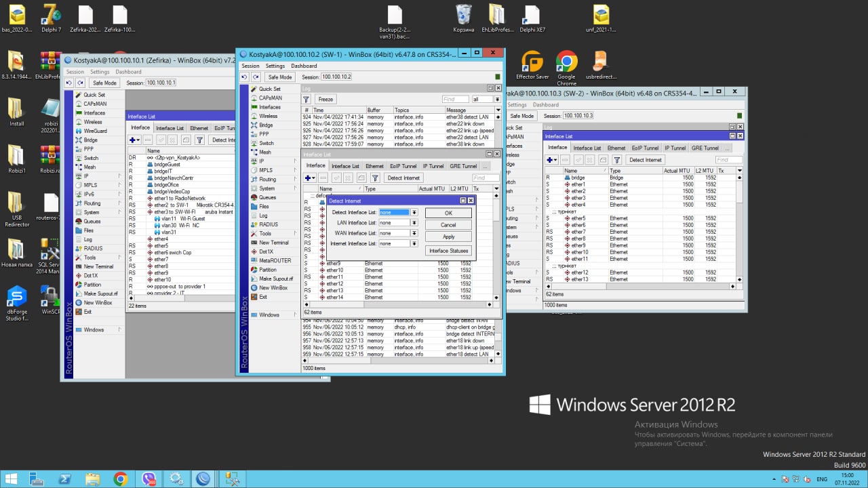The height and width of the screenshot is (488, 868).
Task: Open Detect Interface List dropdown
Action: coord(414,212)
